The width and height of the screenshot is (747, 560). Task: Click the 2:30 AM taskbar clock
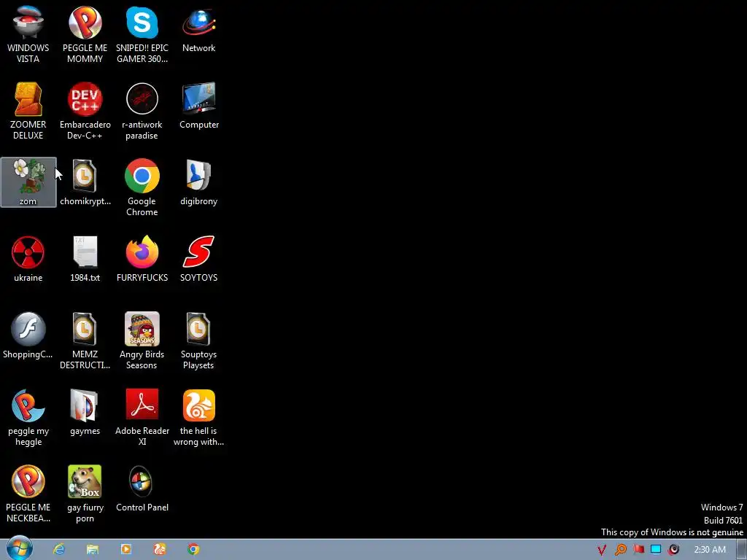[710, 550]
